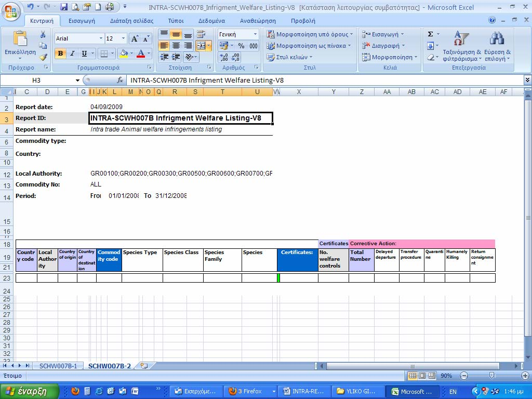The height and width of the screenshot is (399, 532).
Task: Click the Διαγραφή cells button
Action: pyautogui.click(x=383, y=46)
